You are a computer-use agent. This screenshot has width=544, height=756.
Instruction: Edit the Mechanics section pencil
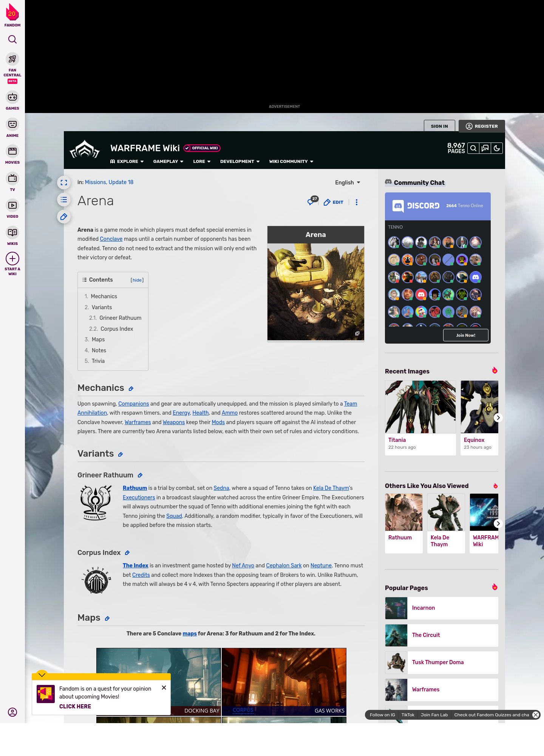pyautogui.click(x=131, y=389)
